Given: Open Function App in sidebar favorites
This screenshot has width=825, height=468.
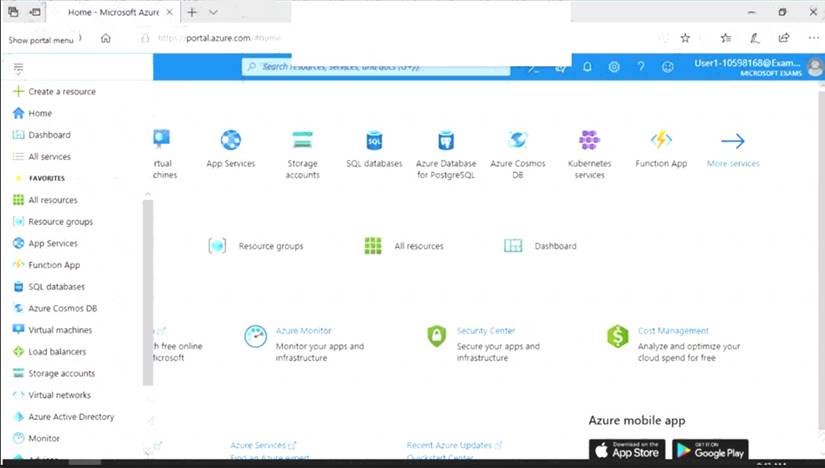Looking at the screenshot, I should (x=46, y=265).
